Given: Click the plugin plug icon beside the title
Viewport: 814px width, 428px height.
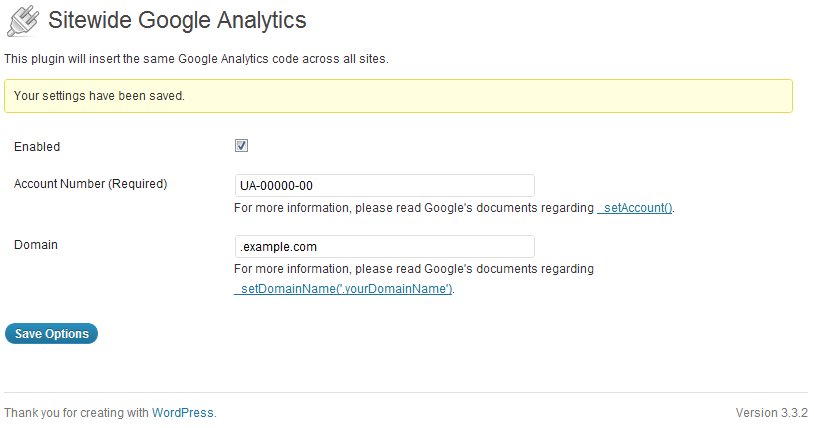Looking at the screenshot, I should click(x=23, y=21).
